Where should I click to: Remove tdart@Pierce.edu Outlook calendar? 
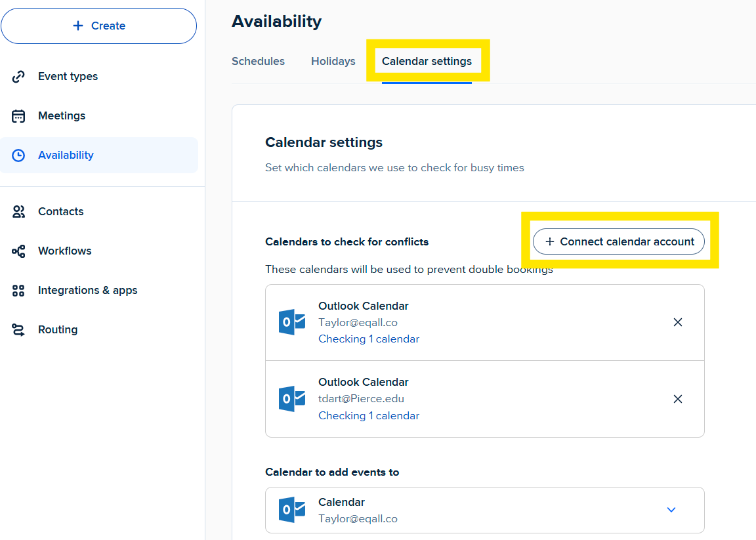[x=677, y=399]
